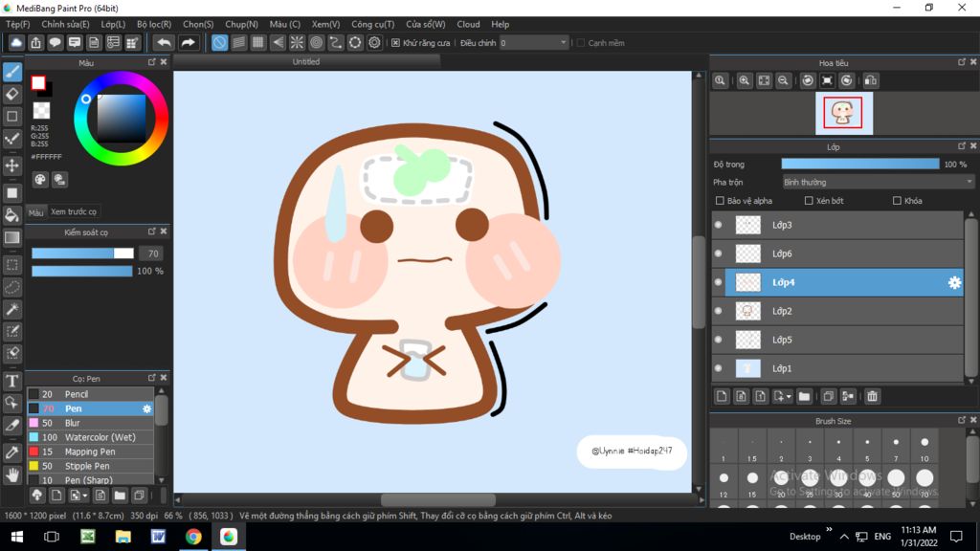This screenshot has height=551, width=980.
Task: Duplicate the current layer icon
Action: (x=828, y=396)
